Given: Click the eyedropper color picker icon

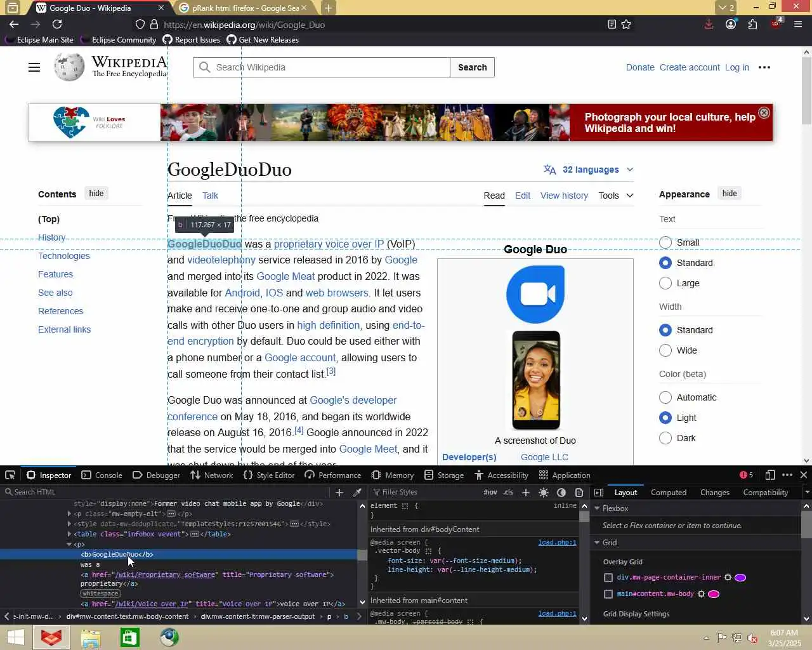Looking at the screenshot, I should (x=357, y=492).
